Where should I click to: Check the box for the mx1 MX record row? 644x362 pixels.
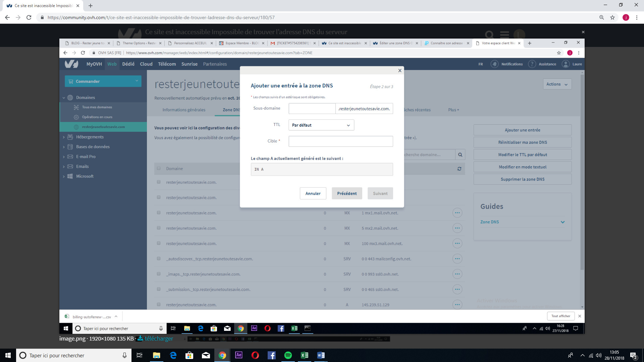point(159,213)
